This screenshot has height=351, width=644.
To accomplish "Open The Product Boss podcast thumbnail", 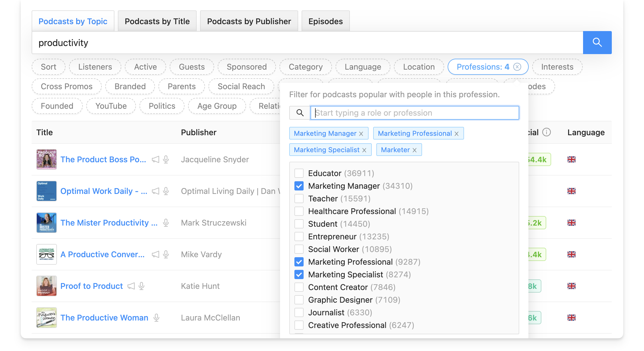I will tap(47, 159).
